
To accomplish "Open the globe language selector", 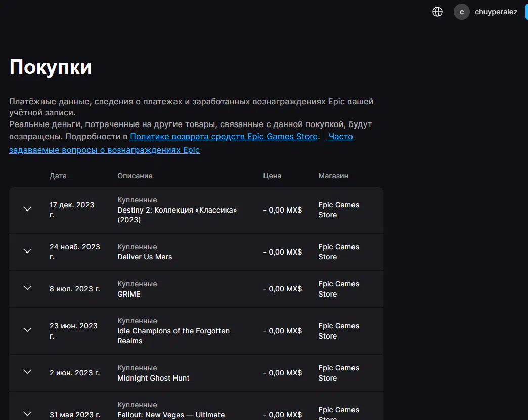I will point(437,12).
